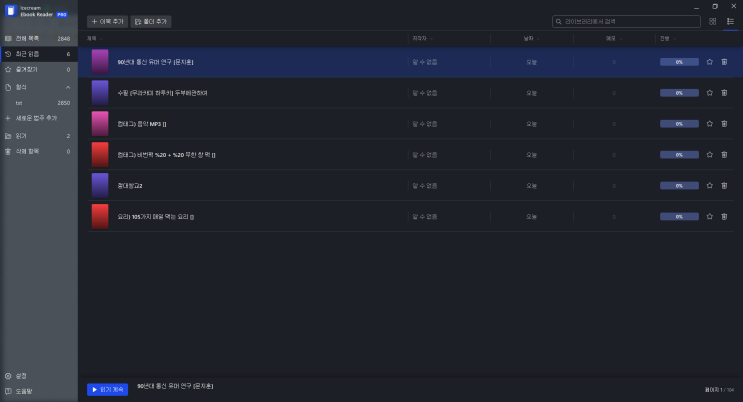Click 알 수 없음 author of 수필 row
Image resolution: width=743 pixels, height=402 pixels.
coord(425,93)
